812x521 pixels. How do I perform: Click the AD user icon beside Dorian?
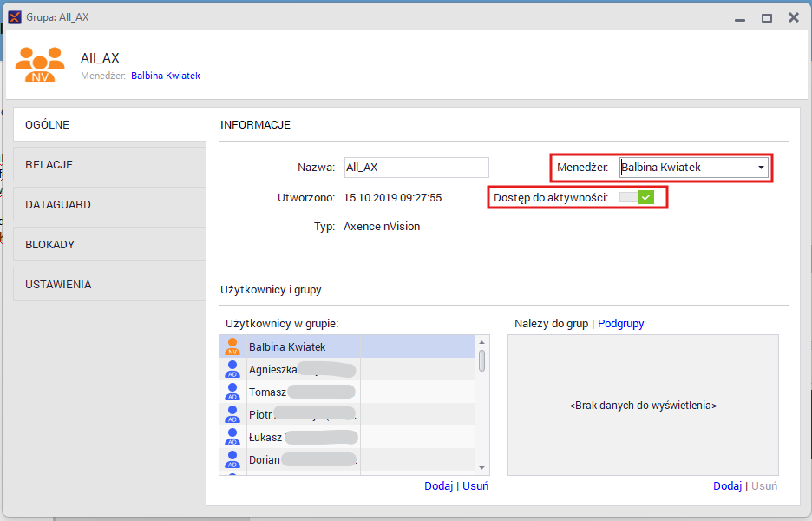[232, 459]
